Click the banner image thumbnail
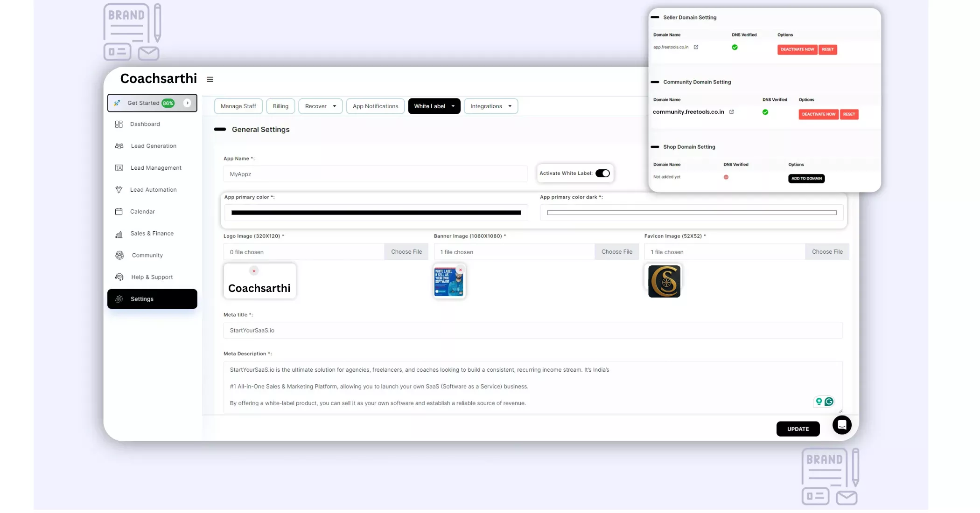Screen dimensions: 980x513 pos(449,281)
